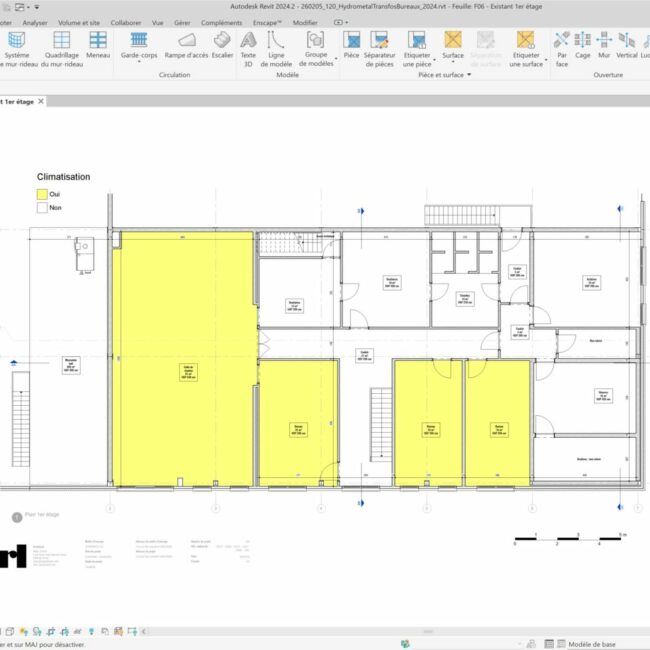Click the Circulation panel label

click(175, 75)
